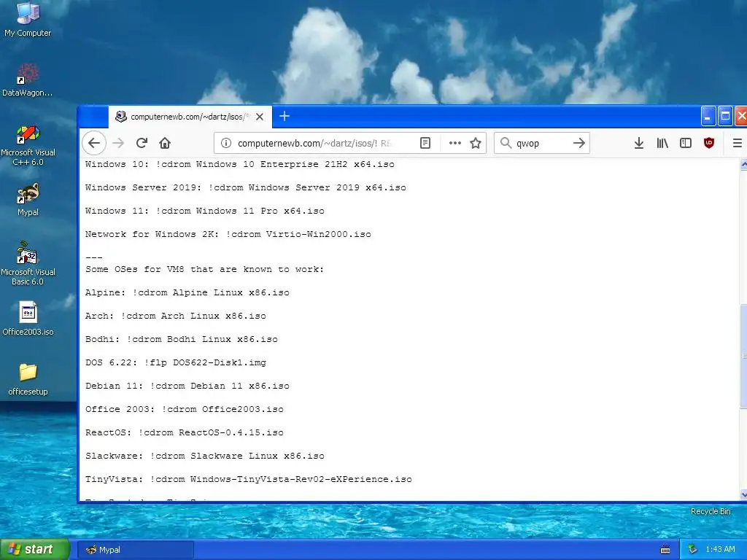The width and height of the screenshot is (747, 560).
Task: Click the 1:43 AM clock
Action: click(x=720, y=550)
